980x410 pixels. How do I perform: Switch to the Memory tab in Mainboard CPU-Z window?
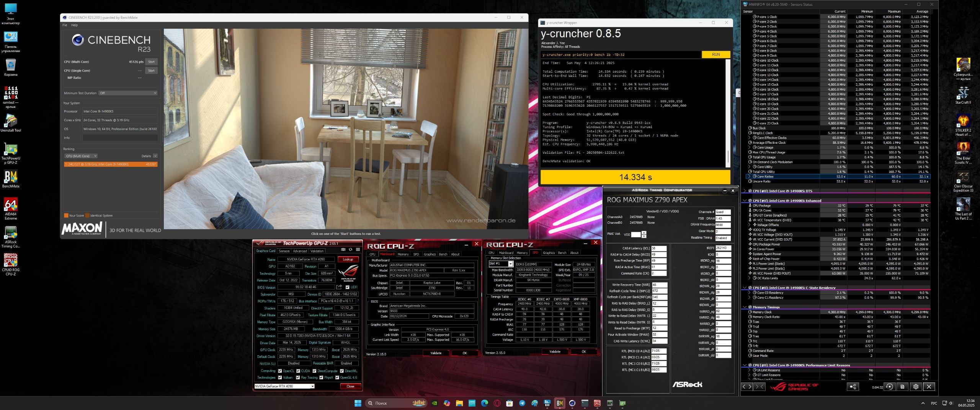coord(403,254)
